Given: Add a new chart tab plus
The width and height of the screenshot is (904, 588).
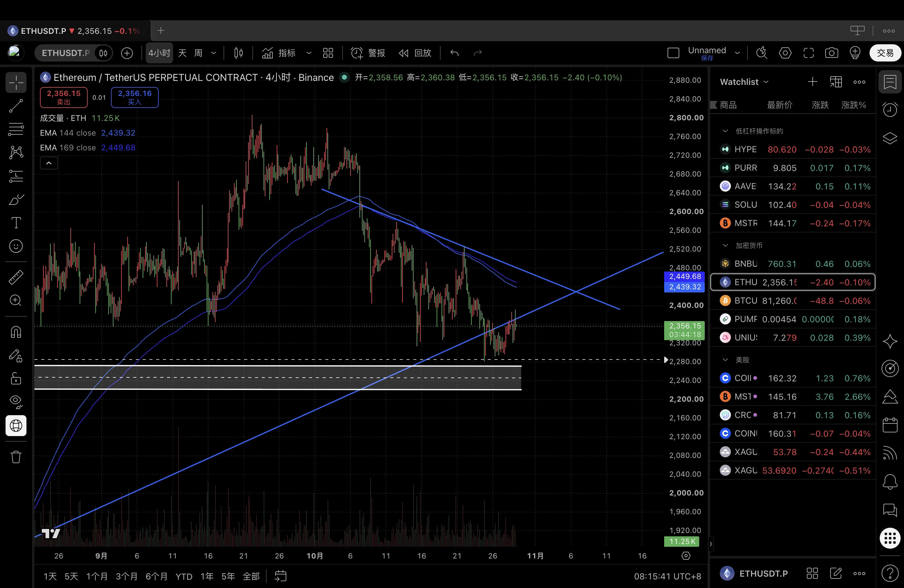Looking at the screenshot, I should click(161, 31).
